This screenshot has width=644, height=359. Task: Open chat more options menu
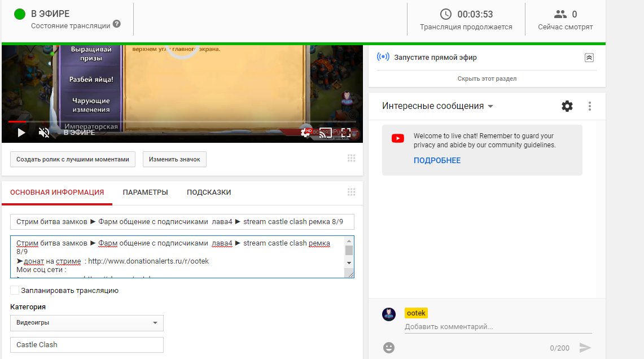point(590,106)
